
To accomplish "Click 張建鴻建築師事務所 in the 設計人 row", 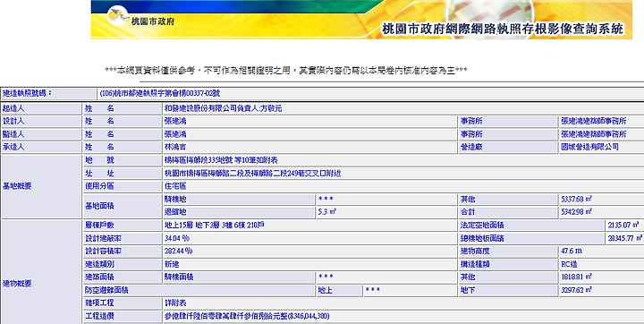I will (594, 122).
